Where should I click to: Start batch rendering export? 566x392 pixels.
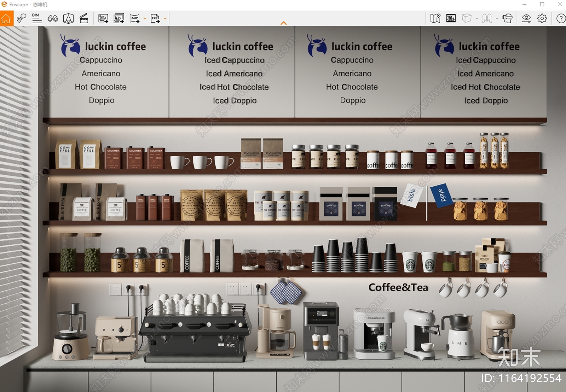pos(119,18)
